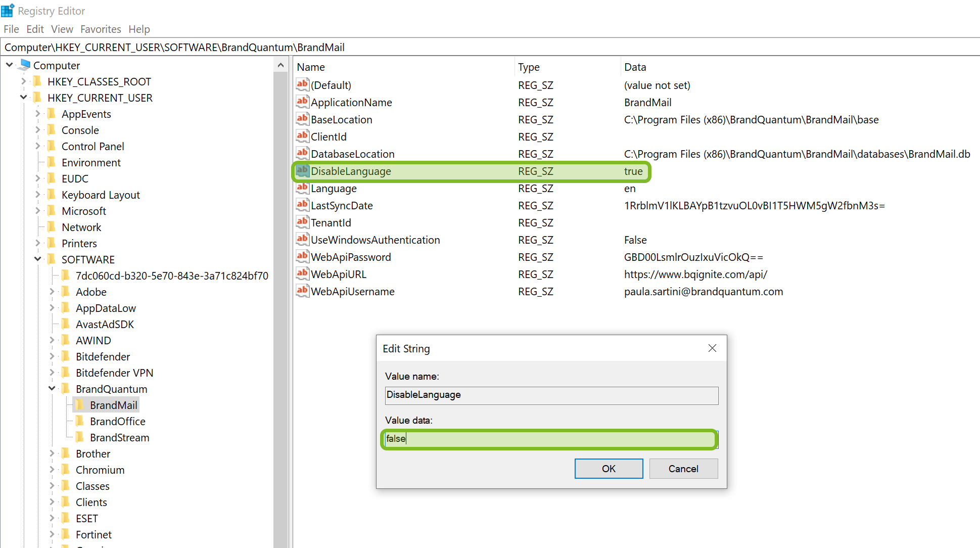Collapse the SOFTWARE tree node
The image size is (980, 548).
click(38, 259)
